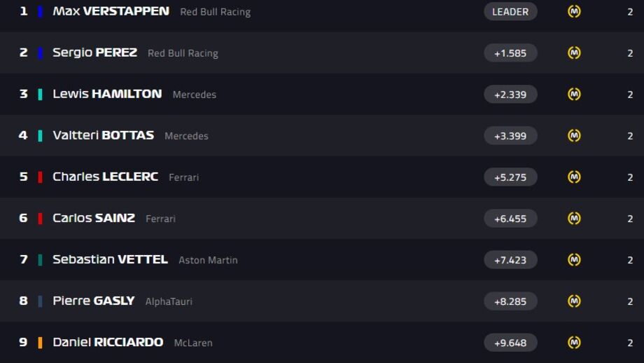Click the Aston Martin team label

coord(208,260)
